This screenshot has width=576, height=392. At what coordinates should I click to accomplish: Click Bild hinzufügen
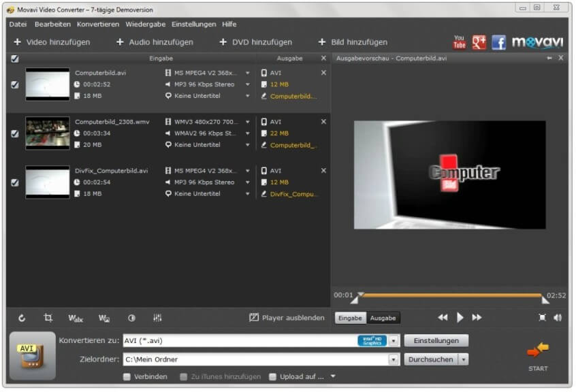click(x=353, y=42)
